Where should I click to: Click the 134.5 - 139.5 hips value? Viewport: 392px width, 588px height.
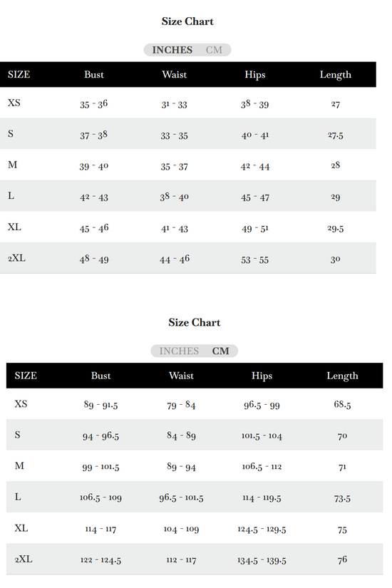262,560
